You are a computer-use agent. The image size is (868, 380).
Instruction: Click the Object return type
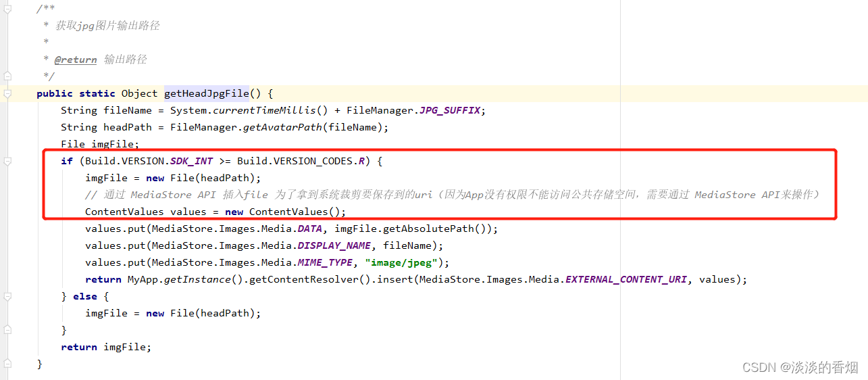pyautogui.click(x=139, y=93)
